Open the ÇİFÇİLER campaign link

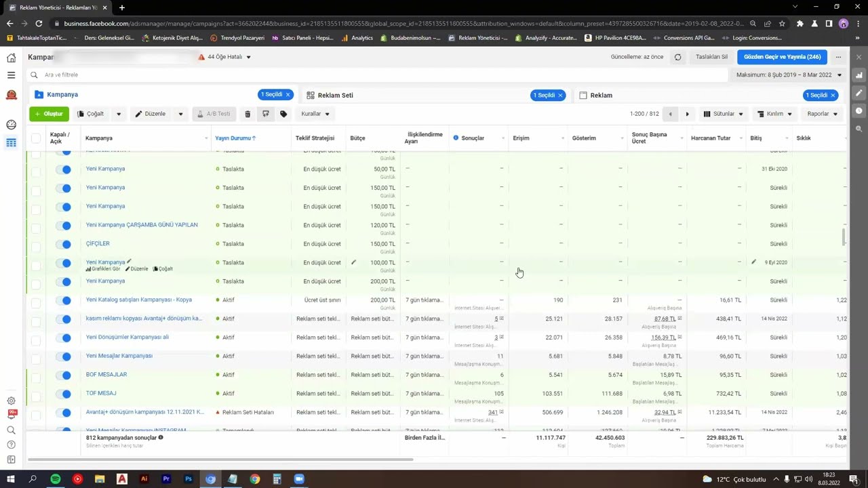98,243
